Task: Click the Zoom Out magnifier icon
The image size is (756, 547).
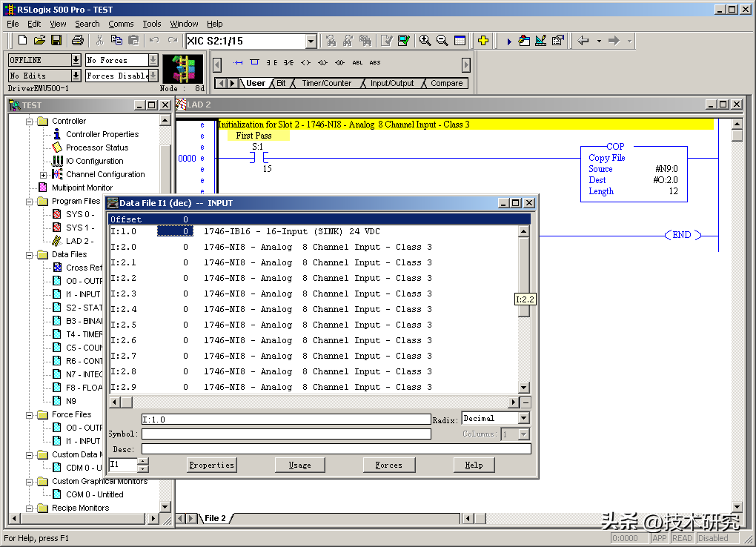Action: pos(442,41)
